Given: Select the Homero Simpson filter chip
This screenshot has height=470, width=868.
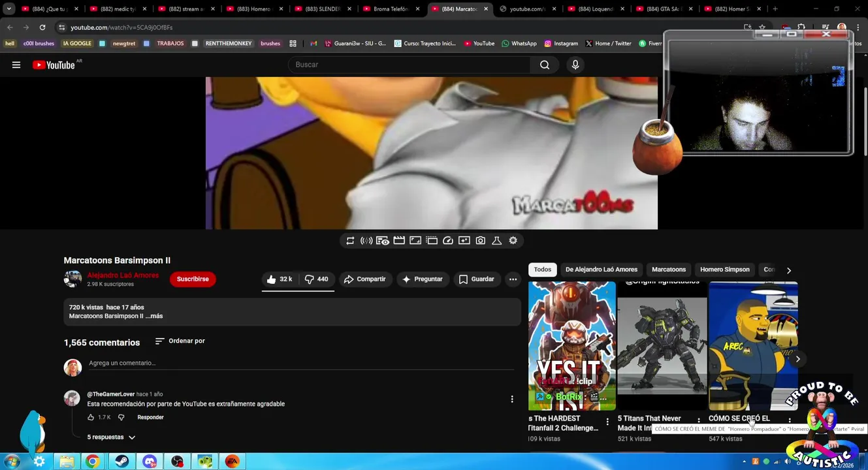Looking at the screenshot, I should (725, 270).
